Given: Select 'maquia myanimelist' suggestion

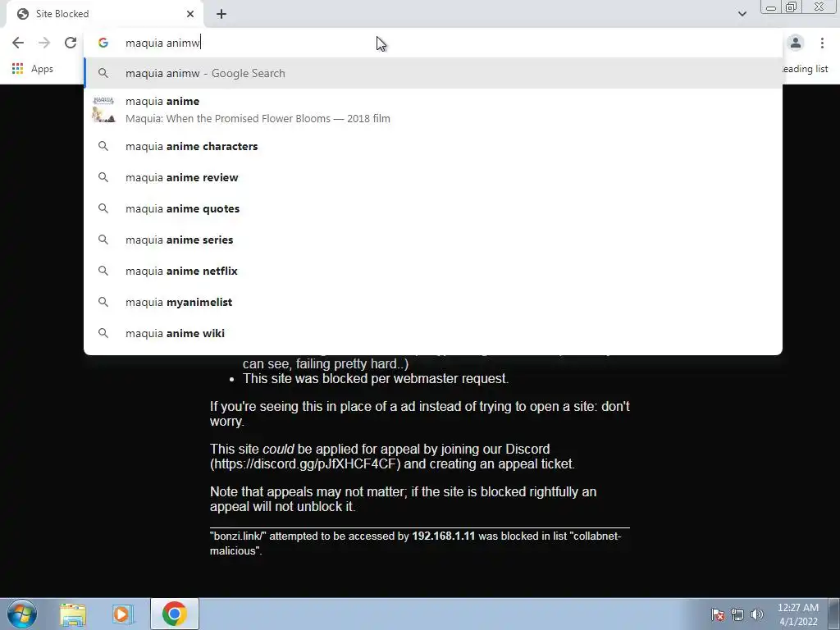Looking at the screenshot, I should 433,302.
